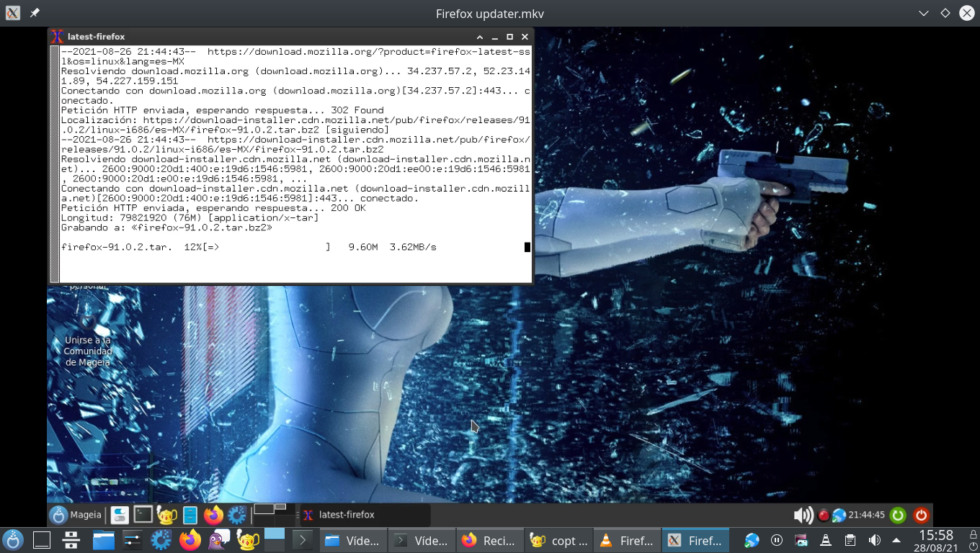Click the show desktop icon in host taskbar
The image size is (980, 553).
42,540
